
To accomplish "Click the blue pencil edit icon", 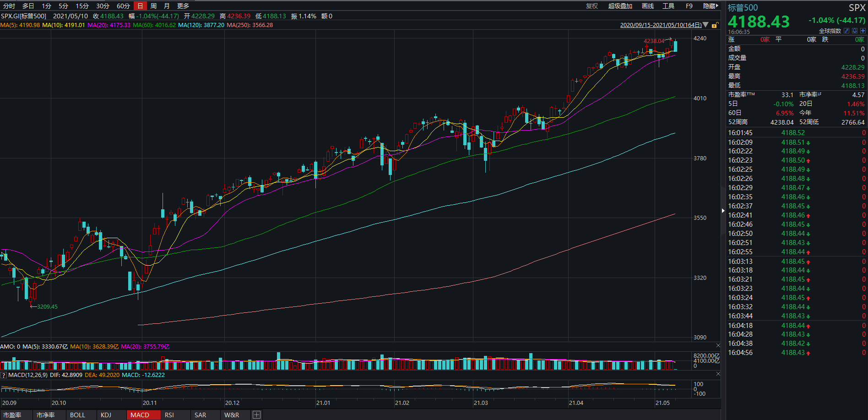I will click(846, 31).
